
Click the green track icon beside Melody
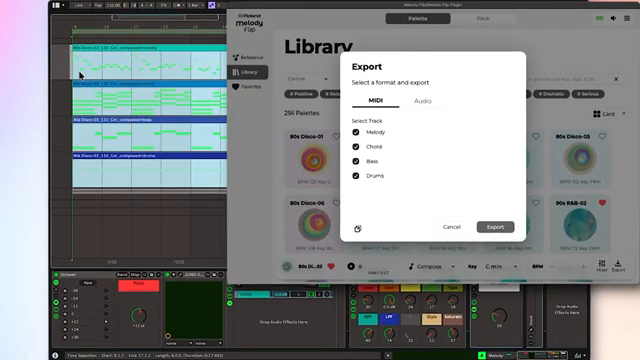(x=482, y=356)
